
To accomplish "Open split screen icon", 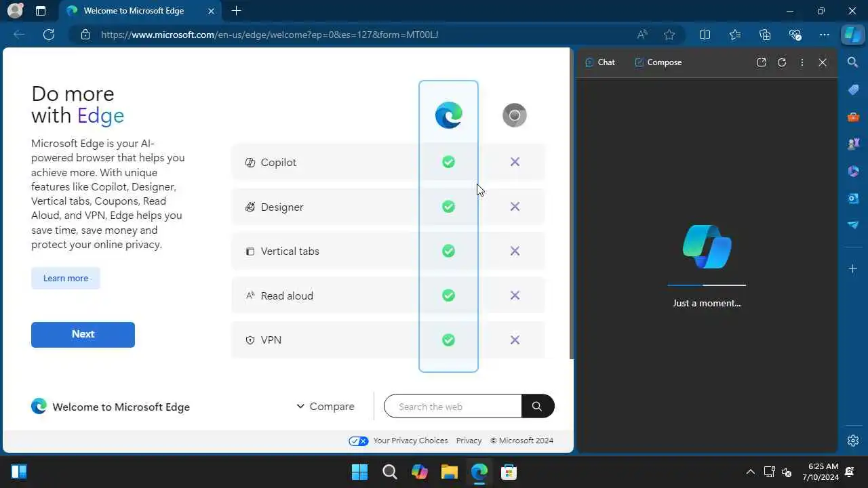I will point(705,35).
